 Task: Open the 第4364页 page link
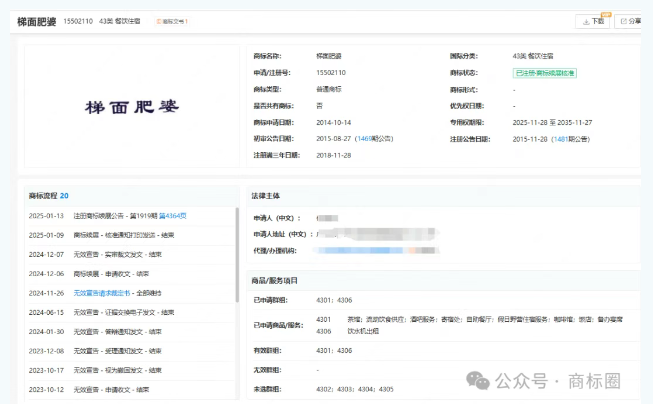[x=172, y=215]
